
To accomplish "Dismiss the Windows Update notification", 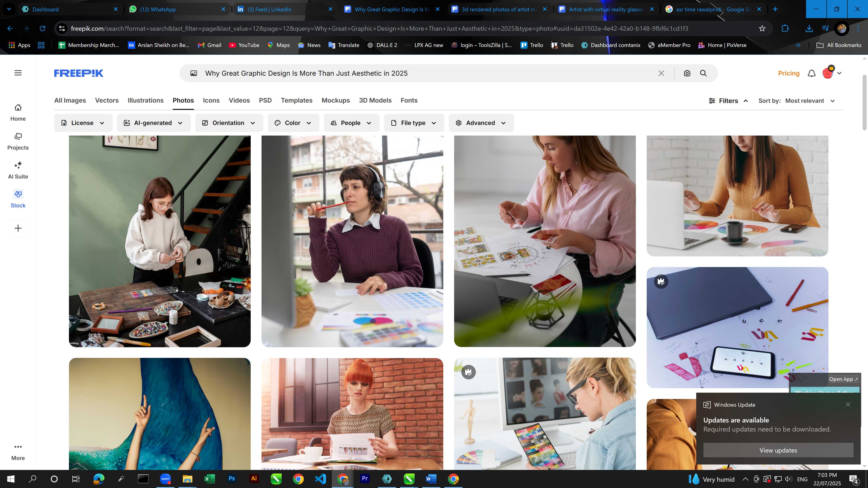I will [x=848, y=404].
